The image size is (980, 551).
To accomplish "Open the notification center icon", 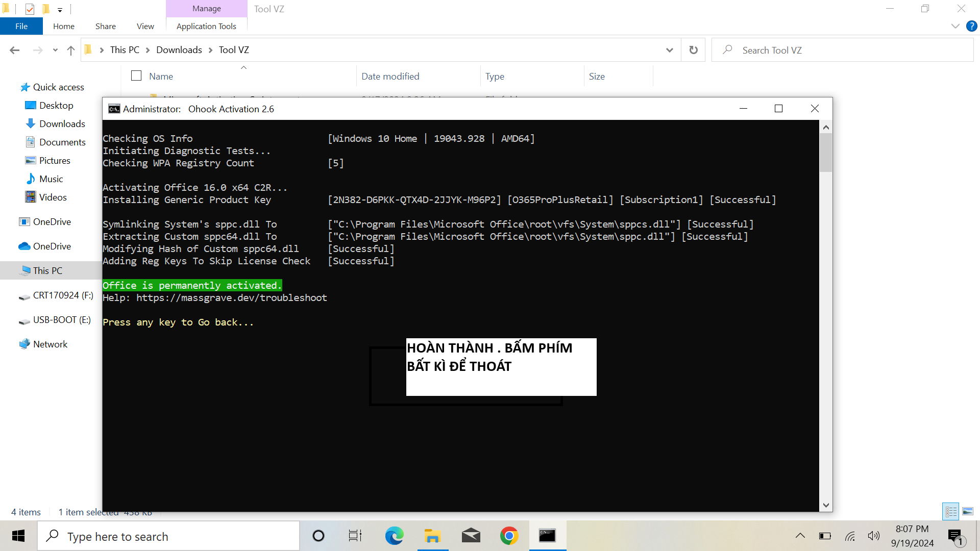I will tap(956, 537).
